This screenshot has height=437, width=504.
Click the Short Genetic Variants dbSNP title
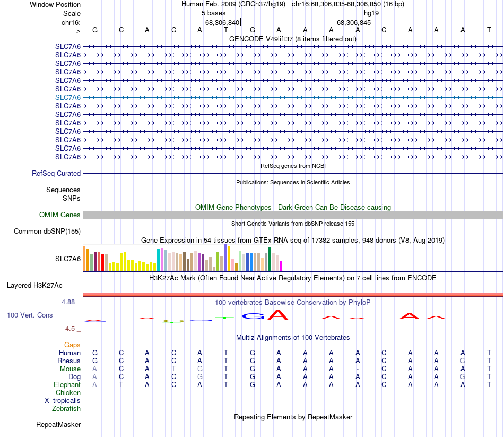pos(293,224)
